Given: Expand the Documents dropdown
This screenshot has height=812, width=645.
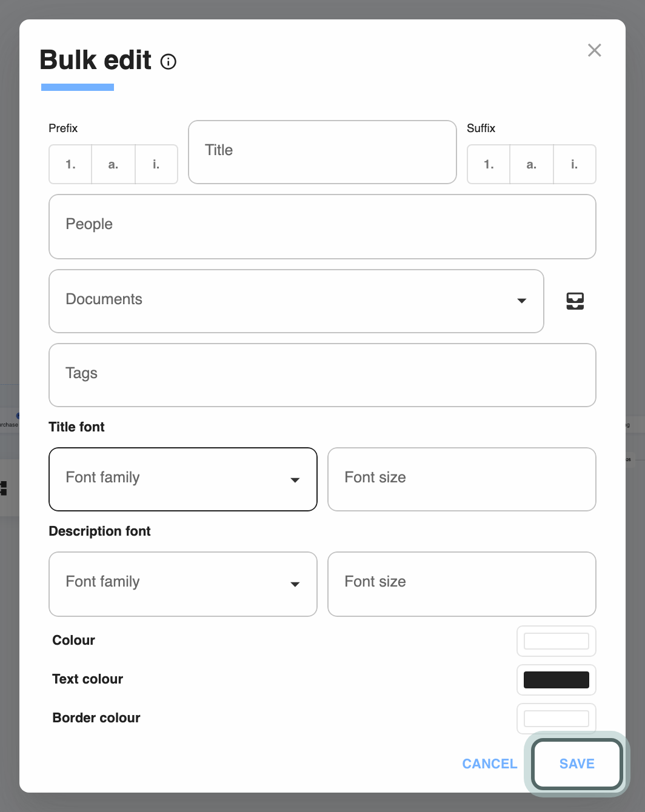Looking at the screenshot, I should click(x=296, y=301).
